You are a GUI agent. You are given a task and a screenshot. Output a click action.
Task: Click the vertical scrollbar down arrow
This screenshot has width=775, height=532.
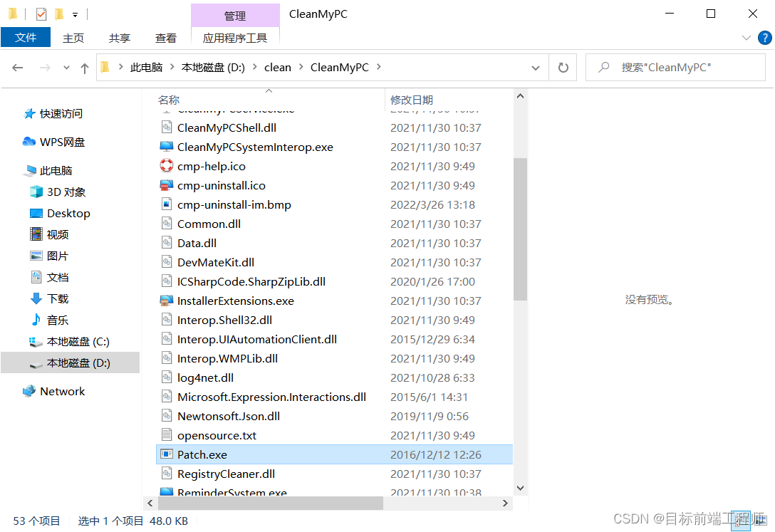(x=520, y=489)
